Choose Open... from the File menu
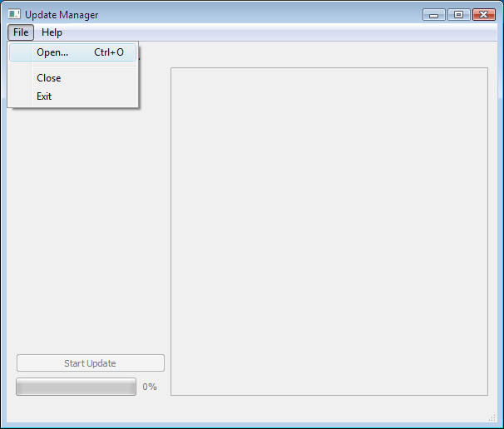This screenshot has height=429, width=504. pos(52,52)
